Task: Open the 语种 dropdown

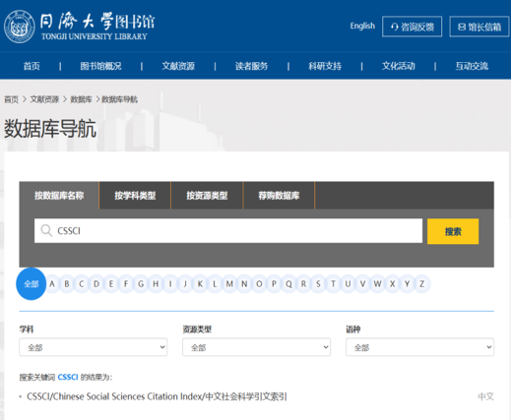Action: pos(419,347)
